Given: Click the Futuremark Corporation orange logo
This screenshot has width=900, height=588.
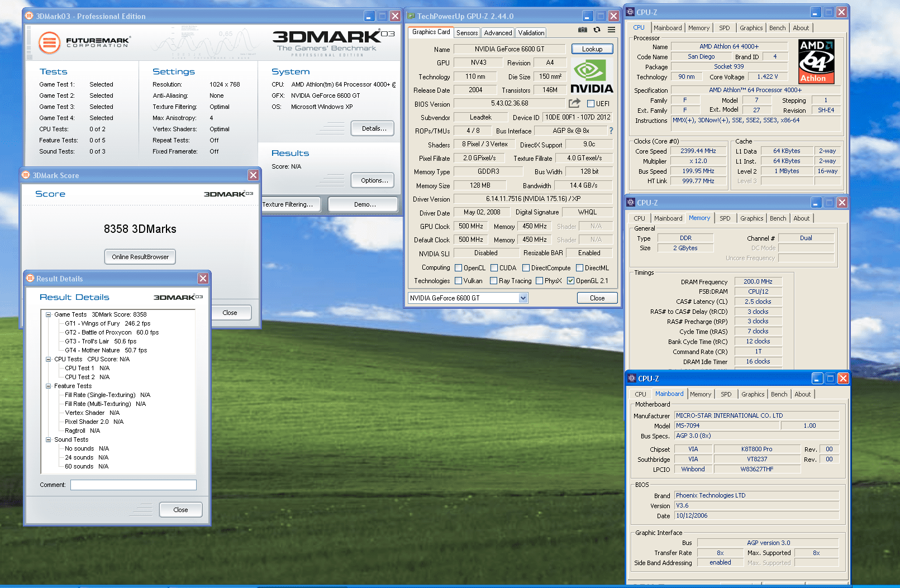Looking at the screenshot, I should pos(49,42).
